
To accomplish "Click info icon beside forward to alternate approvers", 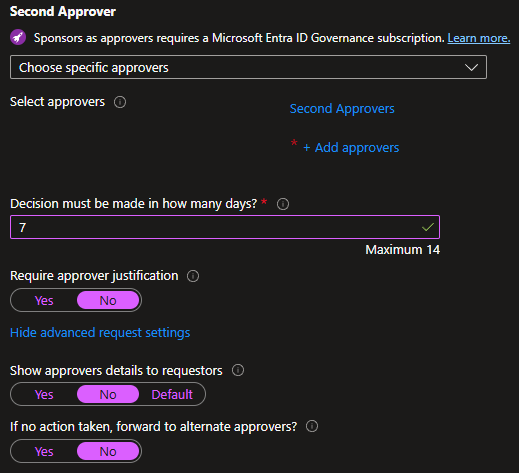I will (312, 426).
